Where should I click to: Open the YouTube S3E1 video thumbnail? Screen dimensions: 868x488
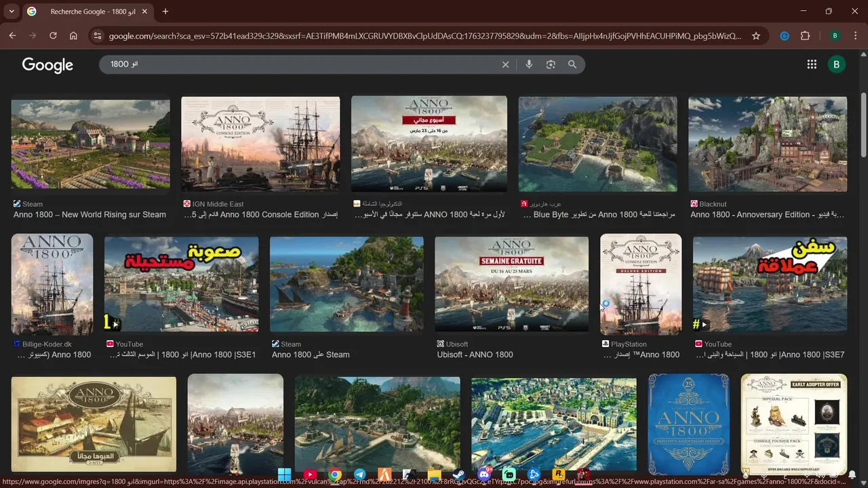pos(181,284)
